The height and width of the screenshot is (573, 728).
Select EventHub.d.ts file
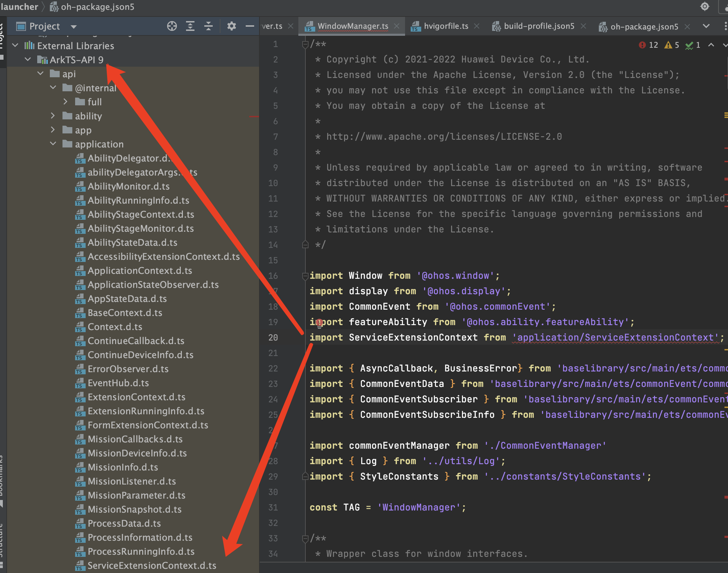(118, 383)
